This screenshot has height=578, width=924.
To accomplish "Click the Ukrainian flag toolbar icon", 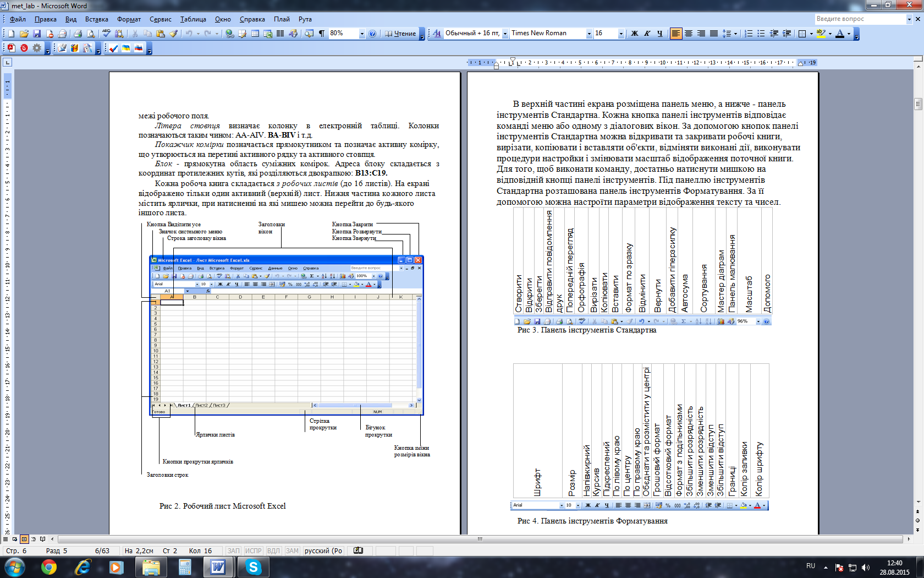I will coord(126,48).
